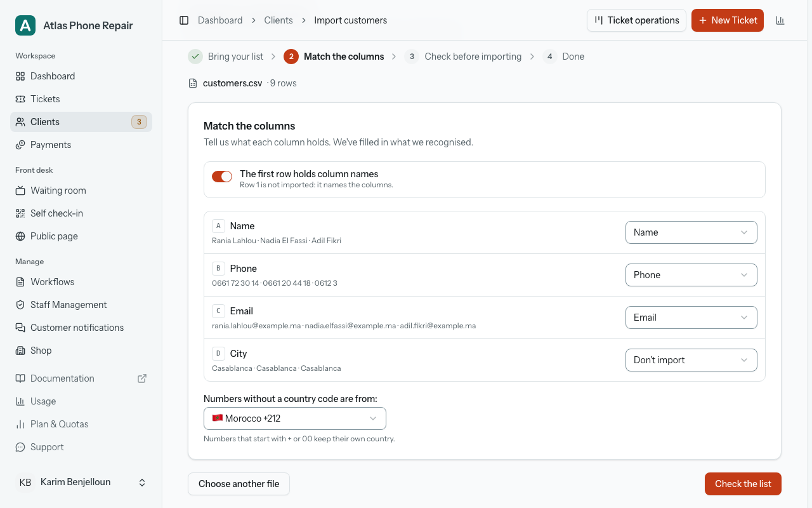Open the Morocco +212 country code dropdown
Viewport: 812px width, 508px height.
pyautogui.click(x=295, y=418)
